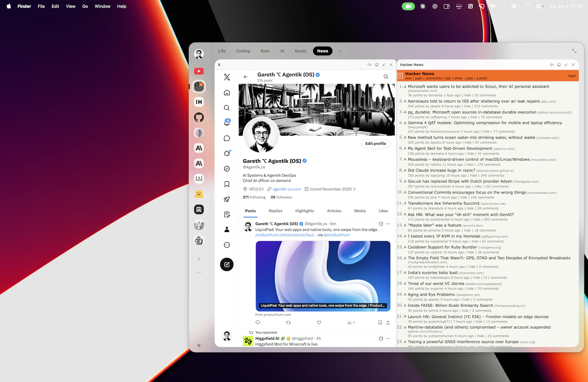Mute audio in the X panel header
This screenshot has height=382, width=588.
click(x=369, y=65)
